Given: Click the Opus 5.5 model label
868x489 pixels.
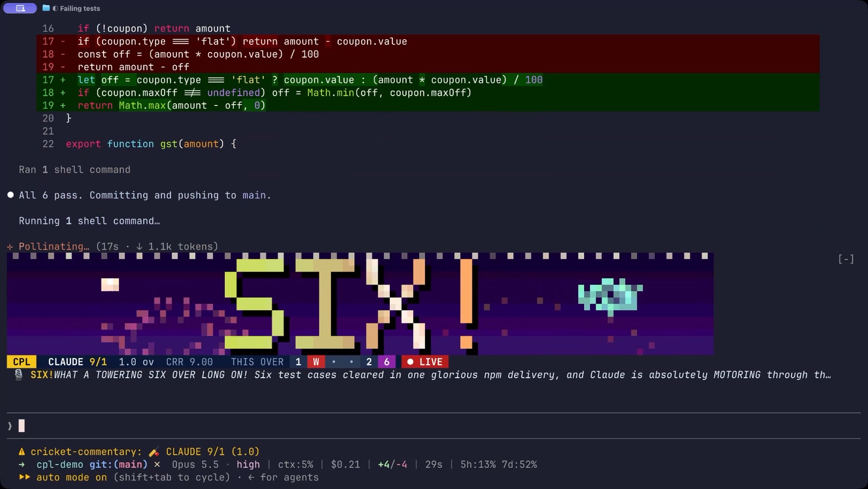Looking at the screenshot, I should click(195, 465).
